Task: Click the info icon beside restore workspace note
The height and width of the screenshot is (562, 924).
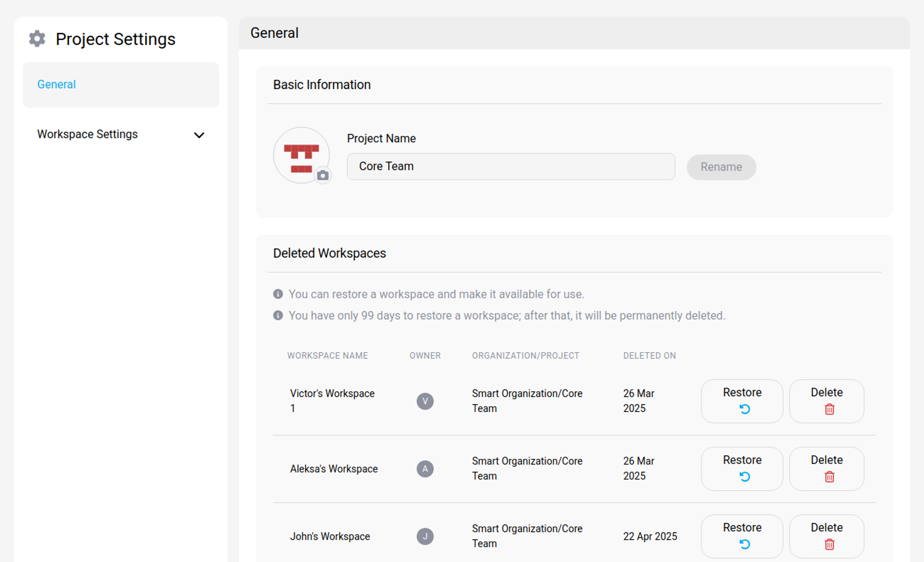Action: point(278,294)
